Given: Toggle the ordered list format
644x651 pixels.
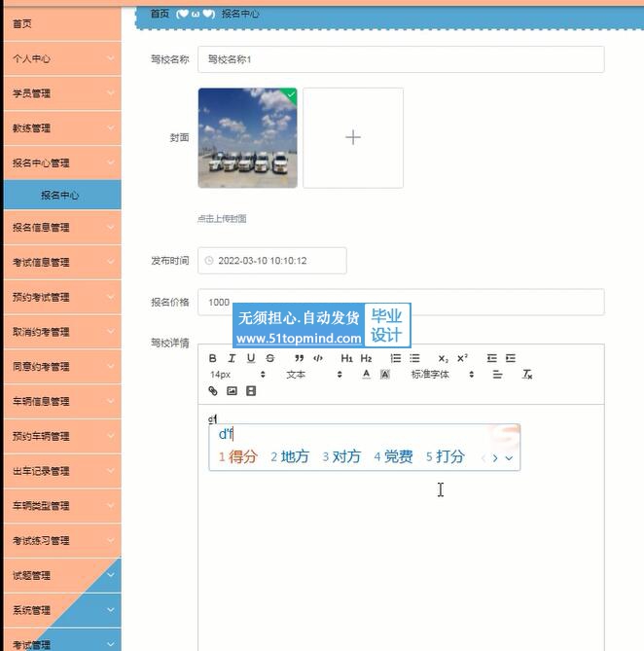Looking at the screenshot, I should pos(396,358).
